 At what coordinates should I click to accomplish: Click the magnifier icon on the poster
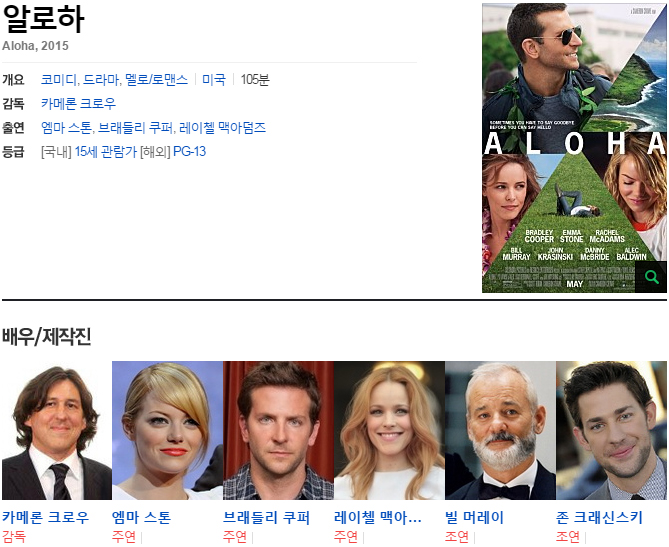651,277
